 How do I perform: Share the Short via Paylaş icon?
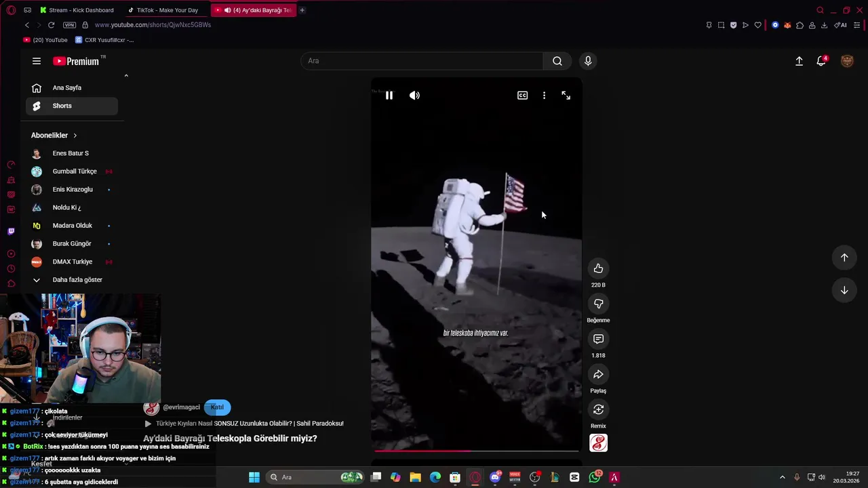point(598,374)
